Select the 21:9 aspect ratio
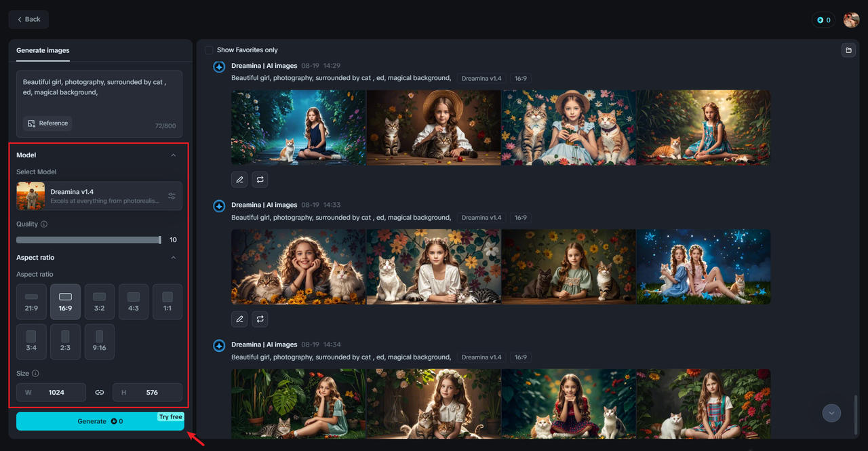The width and height of the screenshot is (868, 451). click(x=31, y=302)
